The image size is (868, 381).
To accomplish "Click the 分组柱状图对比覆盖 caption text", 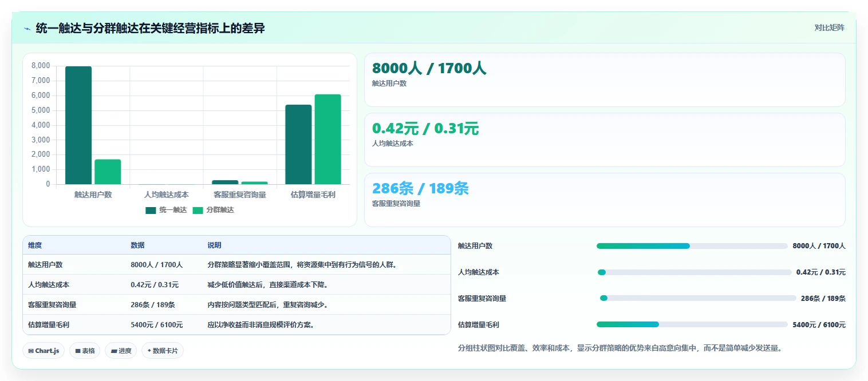I will [x=620, y=347].
